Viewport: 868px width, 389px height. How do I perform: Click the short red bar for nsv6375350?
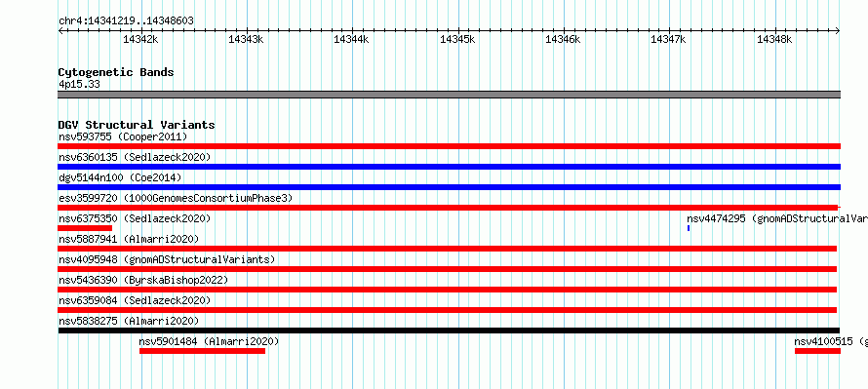pos(85,228)
